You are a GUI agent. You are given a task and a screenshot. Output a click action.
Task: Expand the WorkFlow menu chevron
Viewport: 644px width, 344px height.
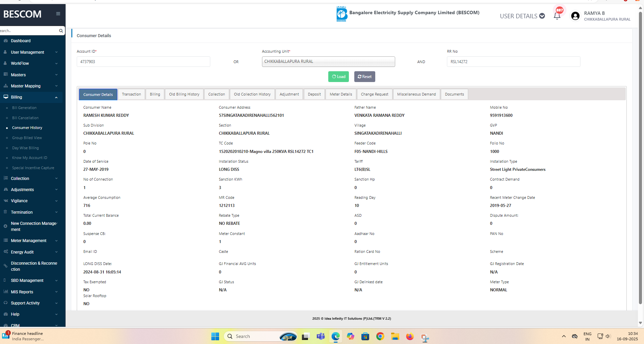pos(56,63)
